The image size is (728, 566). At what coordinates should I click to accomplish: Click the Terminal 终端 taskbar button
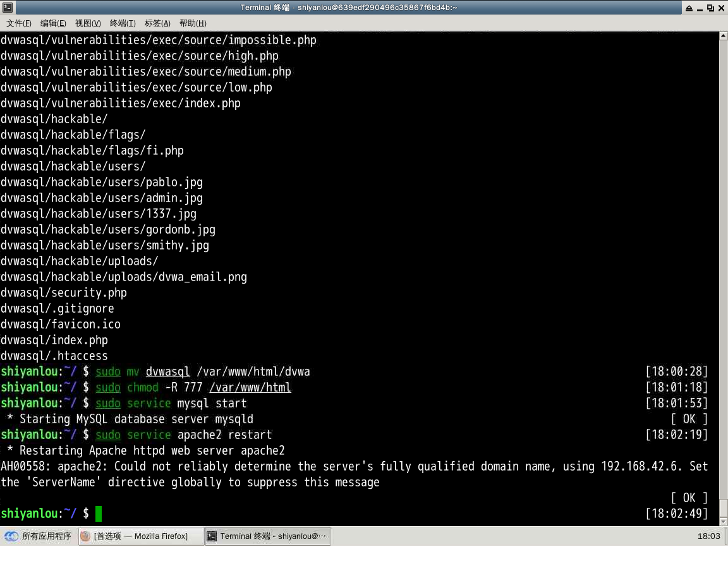(x=268, y=536)
